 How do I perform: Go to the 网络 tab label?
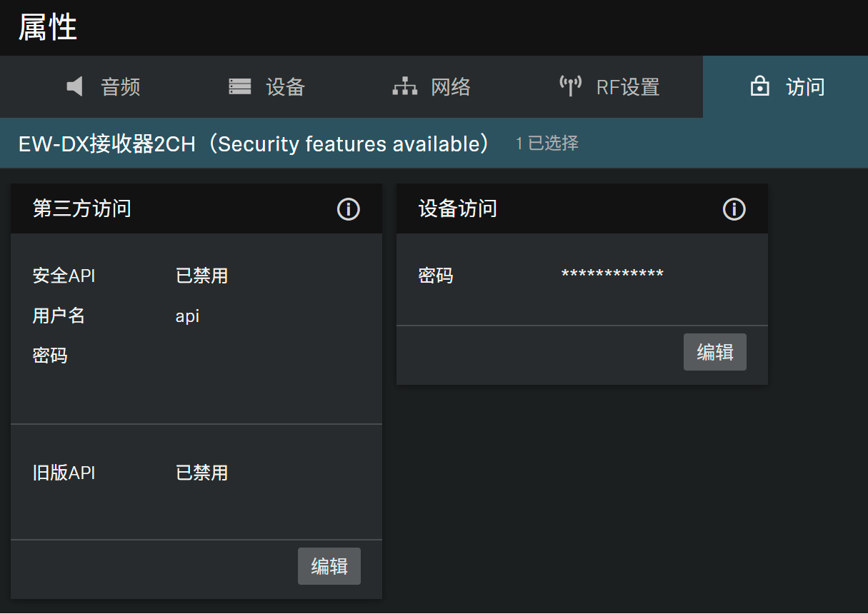pos(451,87)
